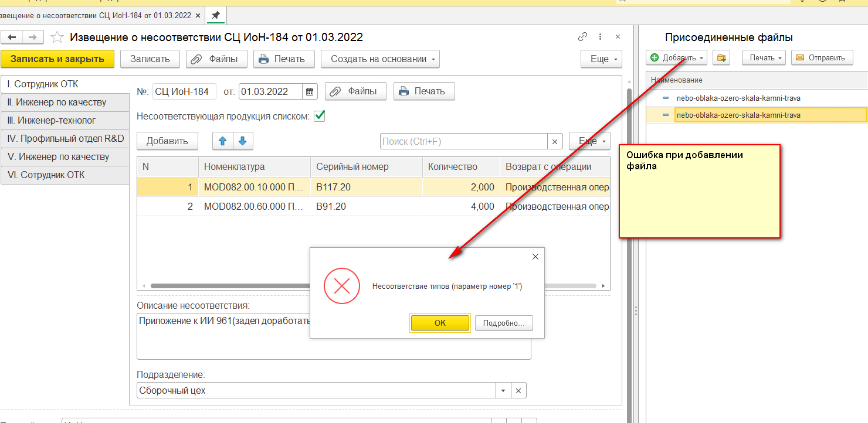
Task: Copy document link via chain icon
Action: [582, 37]
